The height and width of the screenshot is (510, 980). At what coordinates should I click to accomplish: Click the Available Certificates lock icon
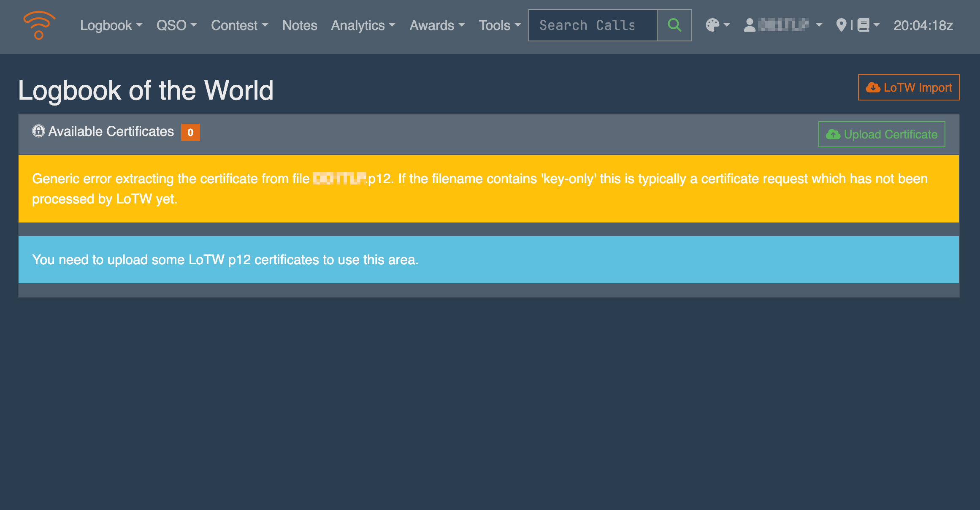(x=38, y=131)
